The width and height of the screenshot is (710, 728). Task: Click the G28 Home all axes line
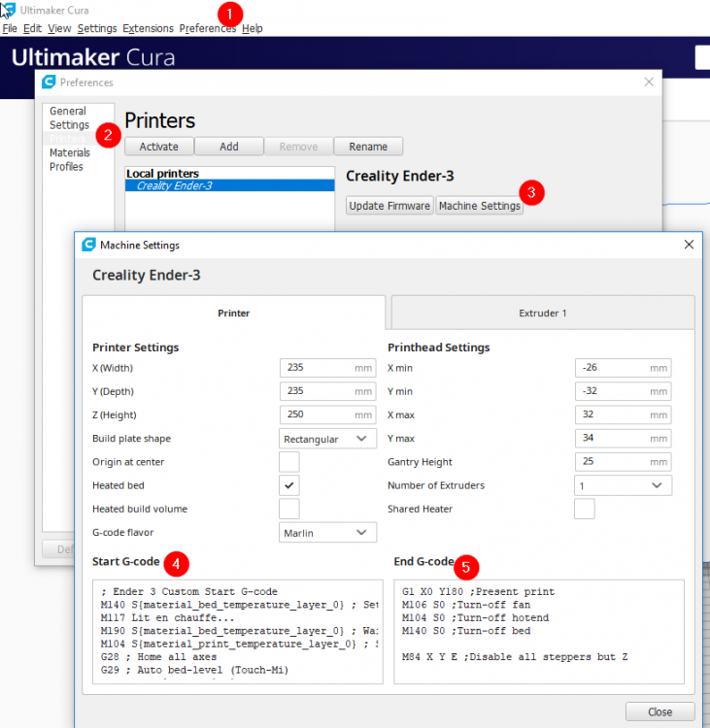tap(158, 657)
